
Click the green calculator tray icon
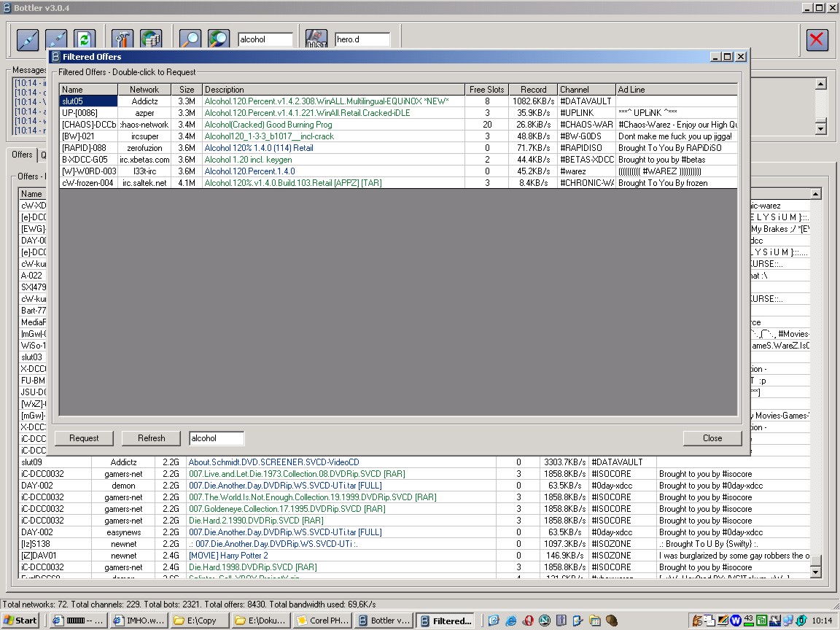coord(762,621)
